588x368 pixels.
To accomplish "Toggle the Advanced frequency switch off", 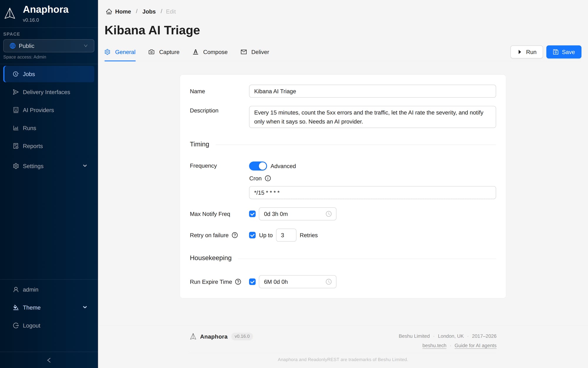I will point(258,166).
